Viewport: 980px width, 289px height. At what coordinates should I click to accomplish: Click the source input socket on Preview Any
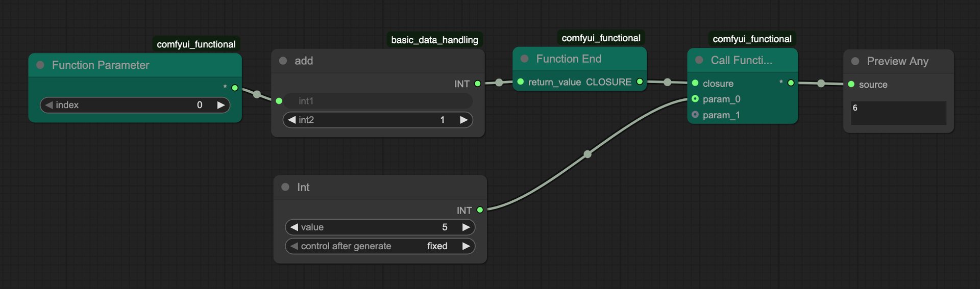tap(851, 85)
